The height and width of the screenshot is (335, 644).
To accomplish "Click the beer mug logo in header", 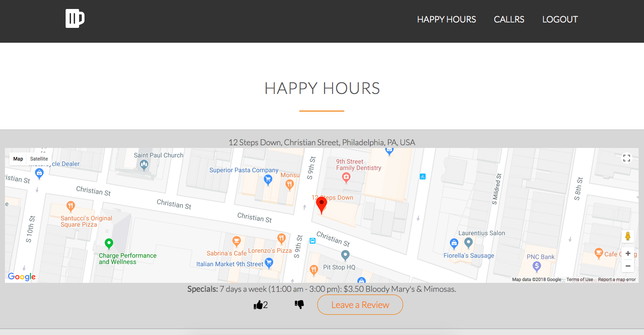I will pyautogui.click(x=75, y=18).
